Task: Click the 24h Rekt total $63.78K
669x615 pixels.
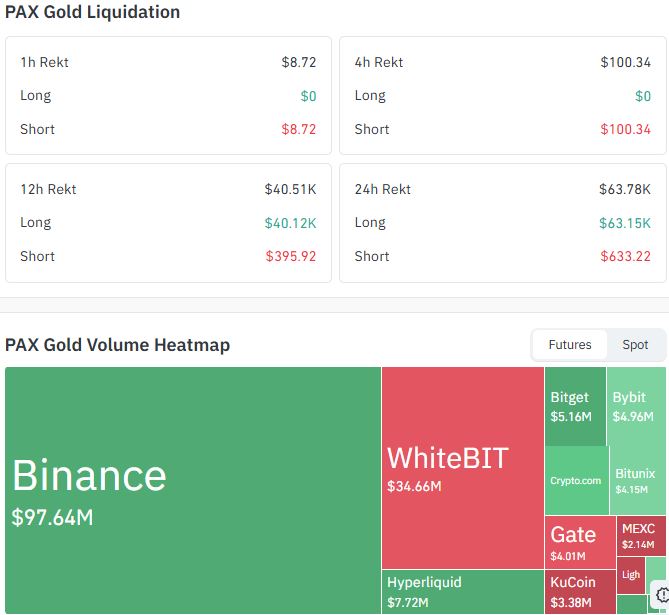Action: 625,189
